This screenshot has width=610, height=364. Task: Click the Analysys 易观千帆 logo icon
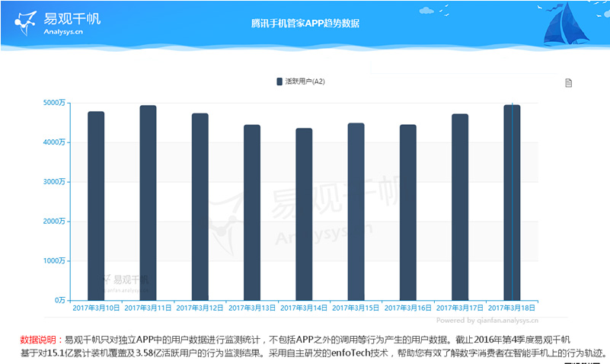[26, 23]
